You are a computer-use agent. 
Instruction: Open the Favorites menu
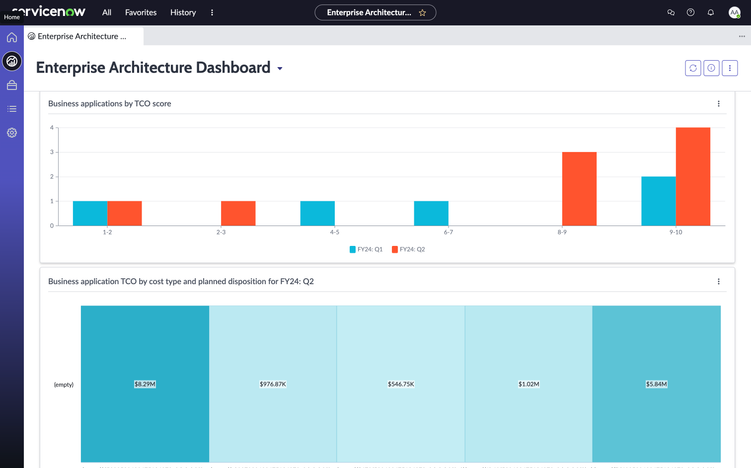[141, 12]
